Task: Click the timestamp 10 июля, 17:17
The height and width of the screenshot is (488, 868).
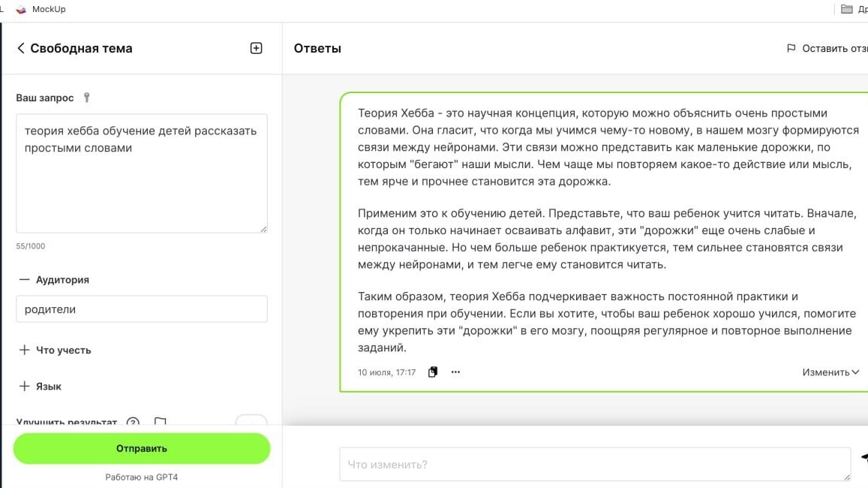Action: point(386,372)
